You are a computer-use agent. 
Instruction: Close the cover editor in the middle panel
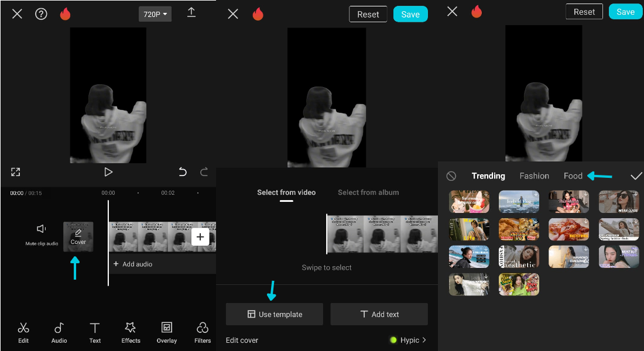[233, 15]
